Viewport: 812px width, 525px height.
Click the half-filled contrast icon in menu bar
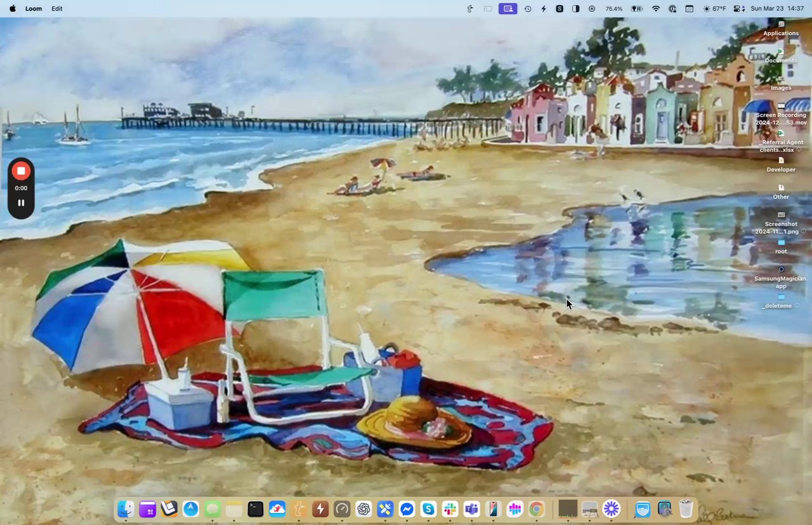click(576, 9)
